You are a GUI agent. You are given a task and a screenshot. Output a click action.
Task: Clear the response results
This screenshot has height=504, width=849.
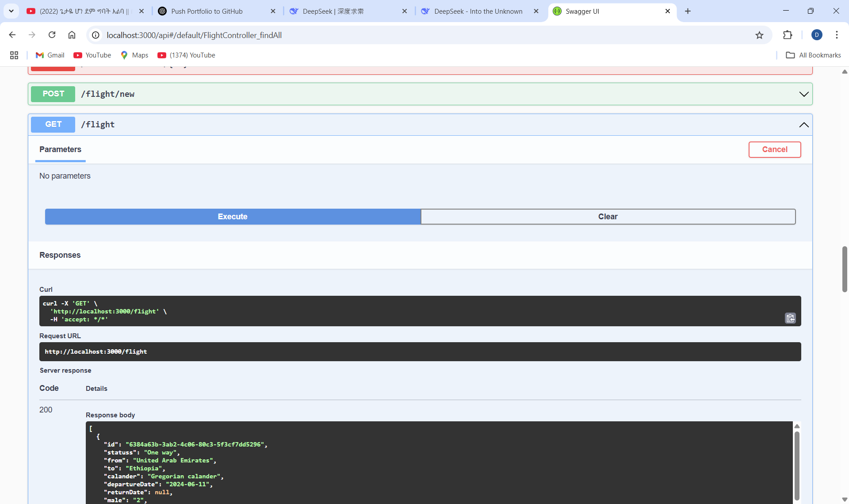point(608,217)
